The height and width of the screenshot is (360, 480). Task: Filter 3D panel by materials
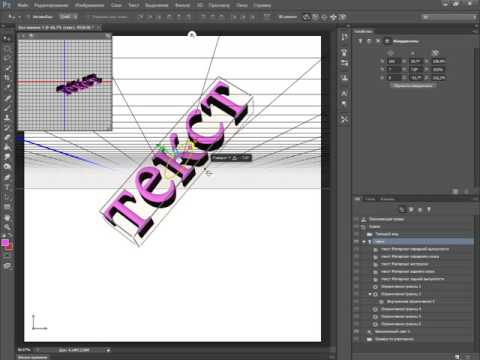coord(420,209)
